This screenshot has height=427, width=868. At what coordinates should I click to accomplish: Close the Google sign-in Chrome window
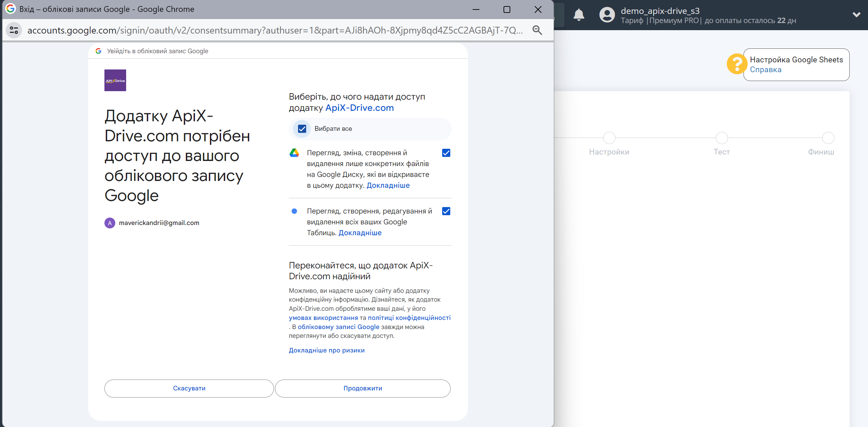tap(538, 9)
